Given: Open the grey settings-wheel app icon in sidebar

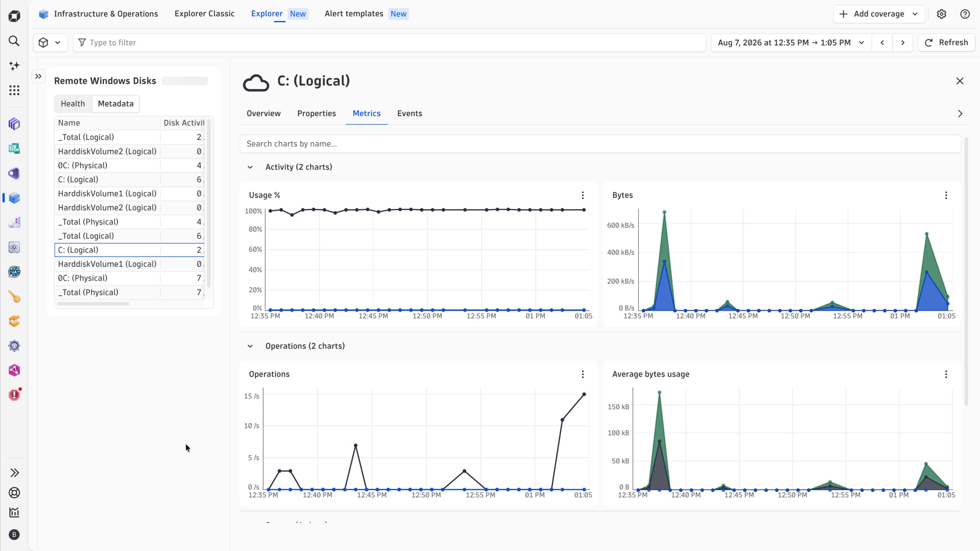Looking at the screenshot, I should (14, 346).
